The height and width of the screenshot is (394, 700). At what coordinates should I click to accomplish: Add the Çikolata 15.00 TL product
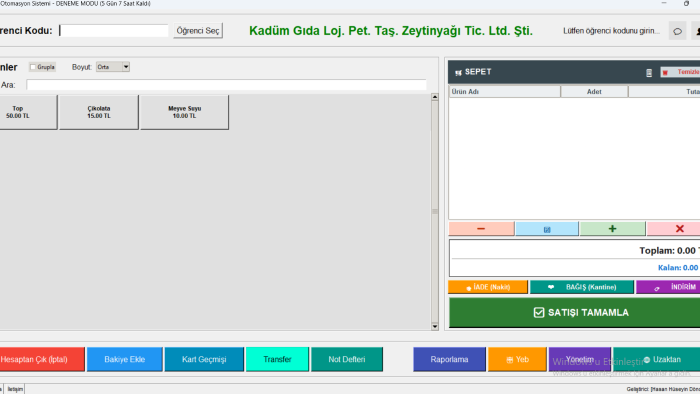coord(99,112)
